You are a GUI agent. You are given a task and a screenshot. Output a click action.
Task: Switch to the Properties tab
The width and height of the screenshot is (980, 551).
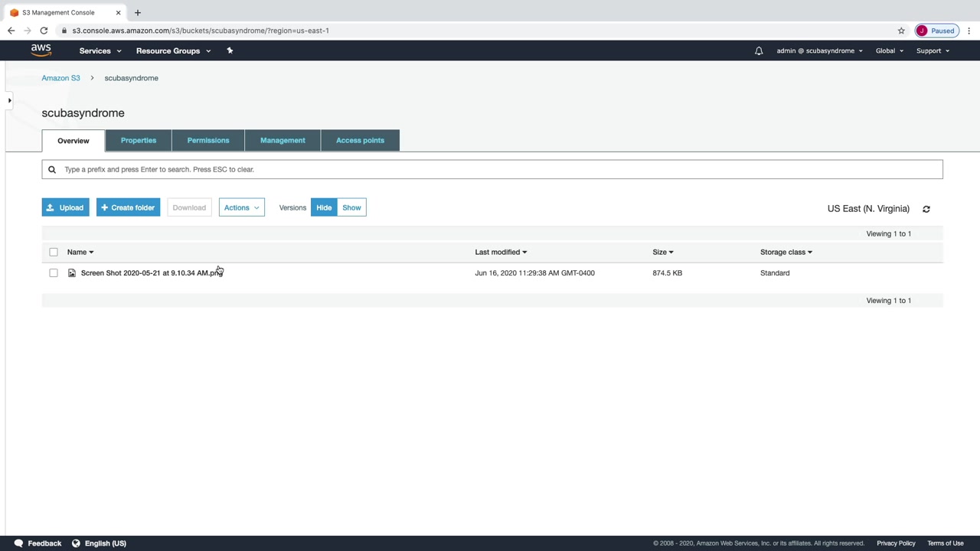pos(139,140)
